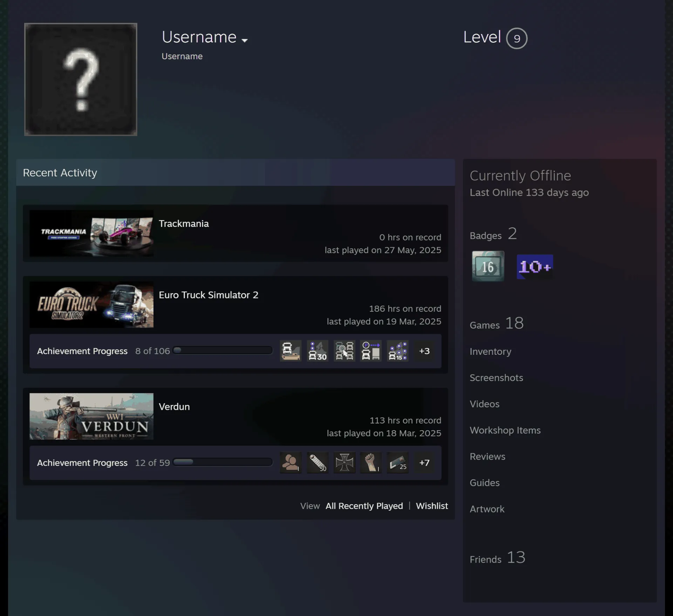This screenshot has width=673, height=616.
Task: Click the question mark profile avatar
Action: coord(81,79)
